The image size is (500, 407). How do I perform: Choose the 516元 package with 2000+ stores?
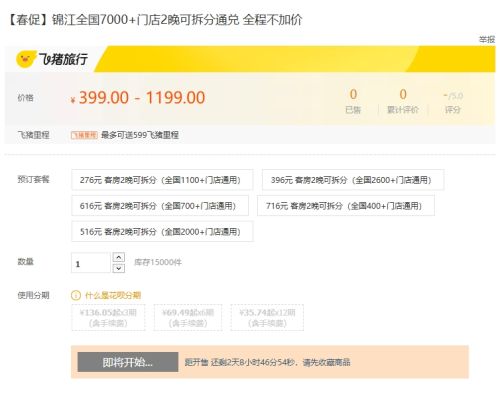point(162,231)
